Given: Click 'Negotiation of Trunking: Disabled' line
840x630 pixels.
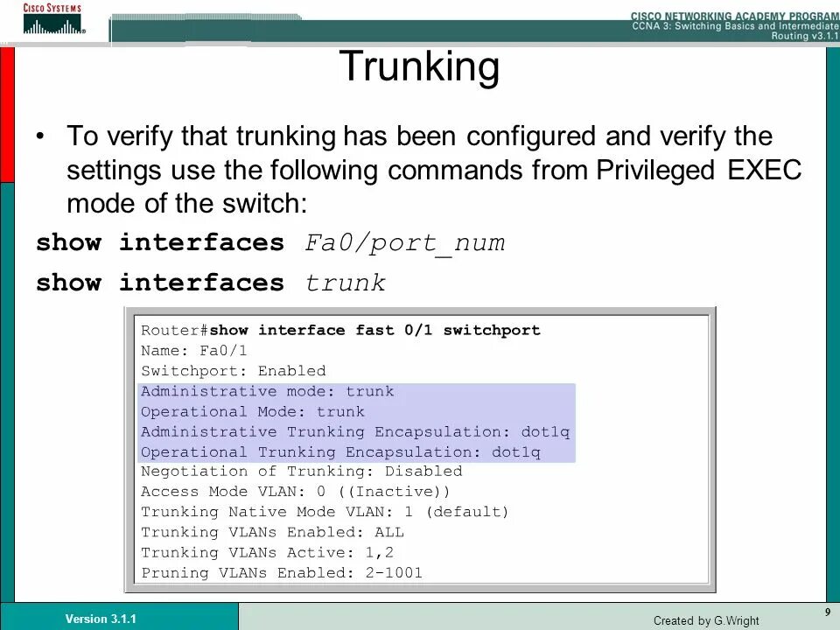Looking at the screenshot, I should click(x=302, y=472).
